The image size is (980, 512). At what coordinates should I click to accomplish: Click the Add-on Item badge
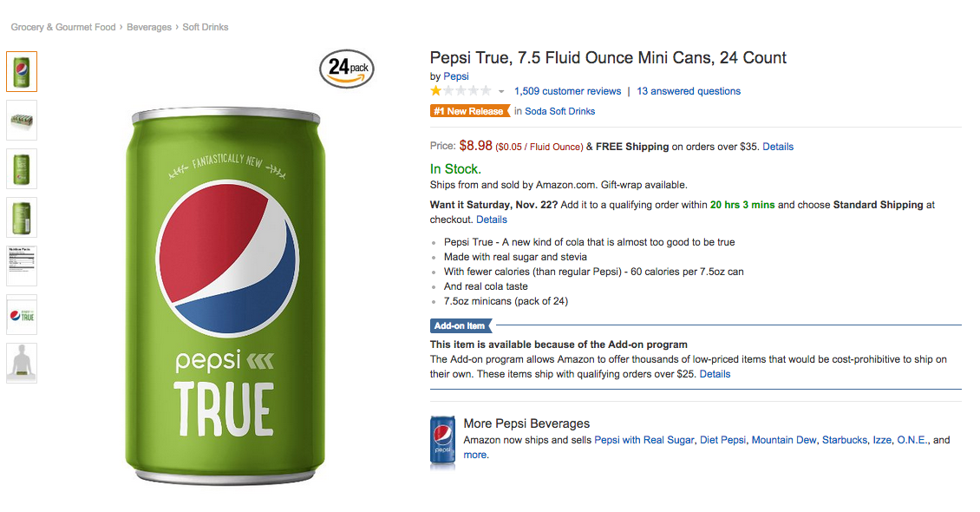pos(461,326)
